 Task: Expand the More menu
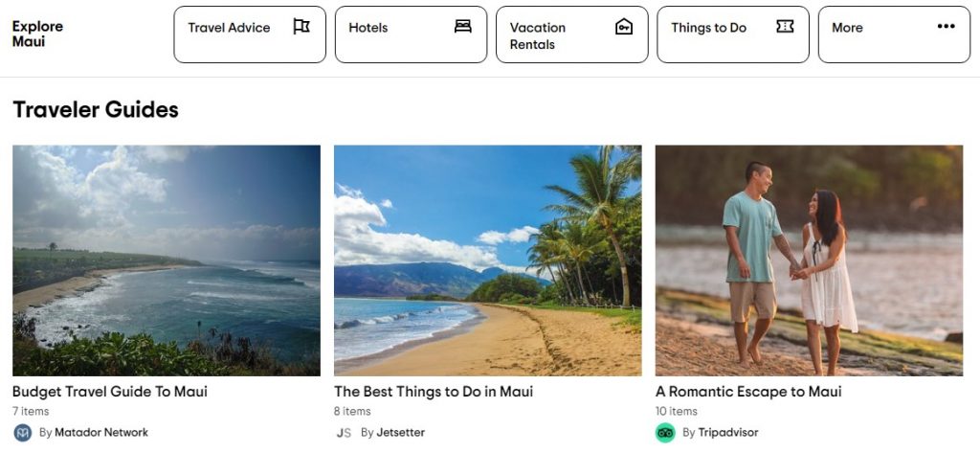pyautogui.click(x=893, y=34)
